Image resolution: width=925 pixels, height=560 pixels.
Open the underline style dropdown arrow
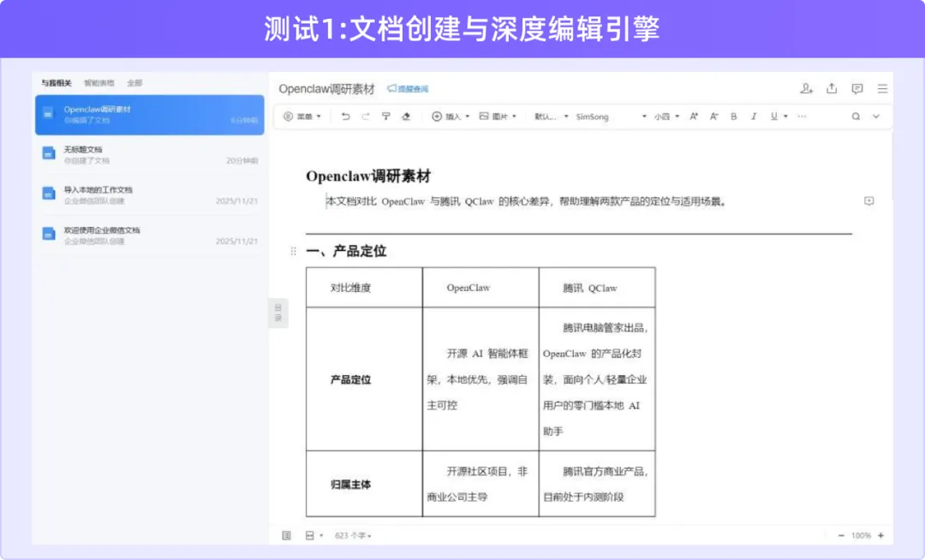785,116
